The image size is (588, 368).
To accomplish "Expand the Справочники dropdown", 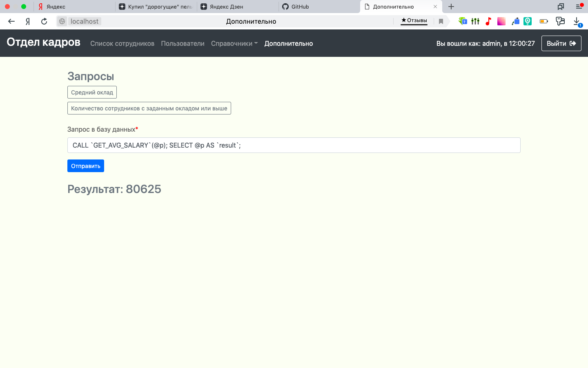I will pos(234,43).
